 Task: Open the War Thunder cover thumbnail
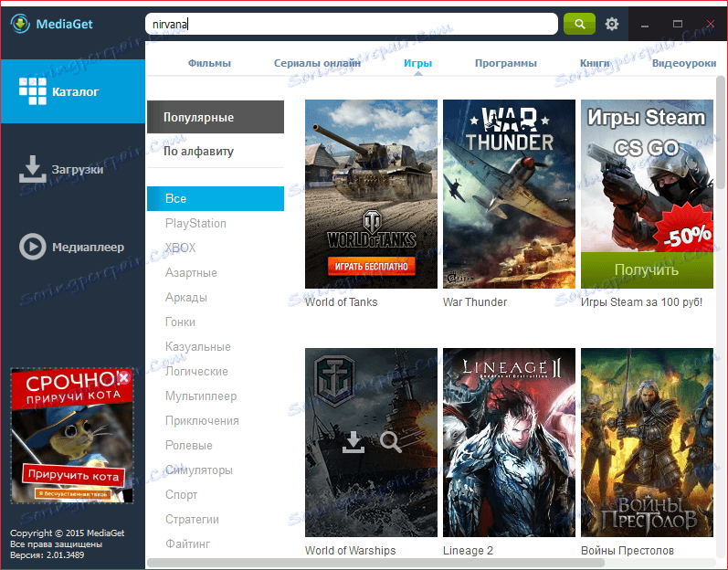pyautogui.click(x=509, y=194)
